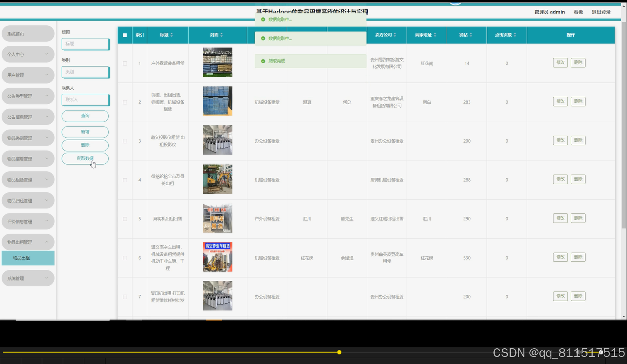Toggle the select-all checkbox in table header
The width and height of the screenshot is (627, 364).
[x=125, y=35]
